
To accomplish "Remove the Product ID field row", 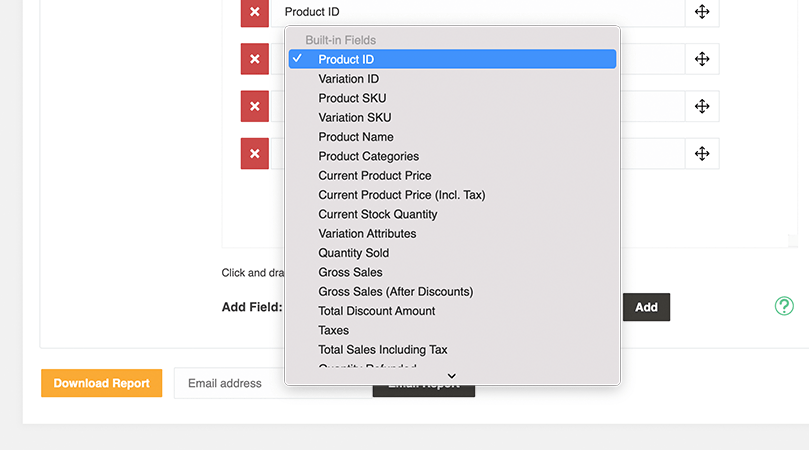I will (x=254, y=12).
